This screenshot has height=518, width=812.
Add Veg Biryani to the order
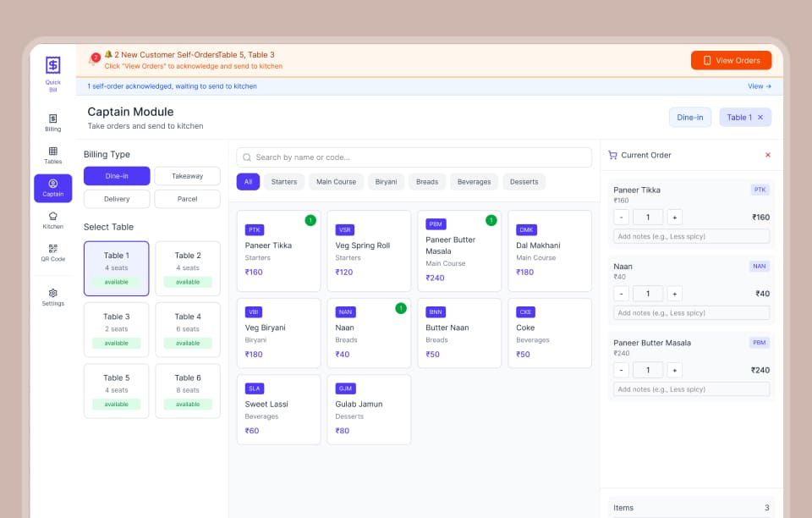(278, 333)
